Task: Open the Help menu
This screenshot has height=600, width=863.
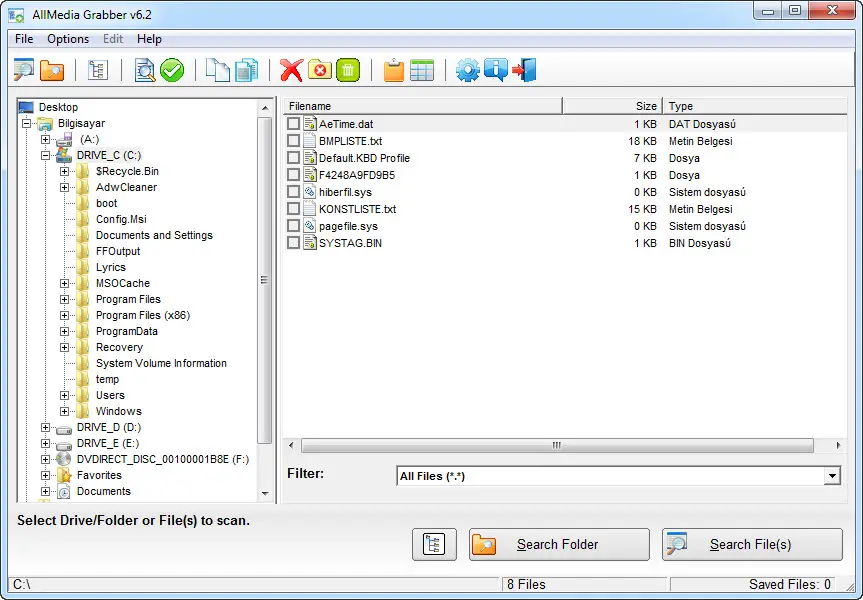Action: pyautogui.click(x=149, y=39)
